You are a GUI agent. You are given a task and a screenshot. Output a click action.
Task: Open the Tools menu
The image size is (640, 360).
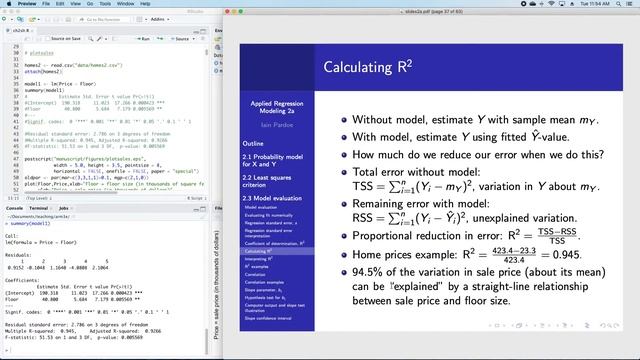105,4
